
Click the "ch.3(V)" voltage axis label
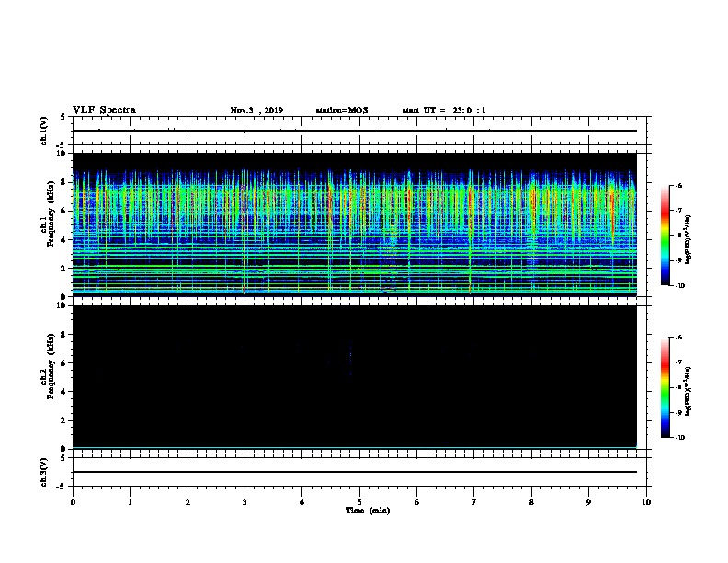43,472
